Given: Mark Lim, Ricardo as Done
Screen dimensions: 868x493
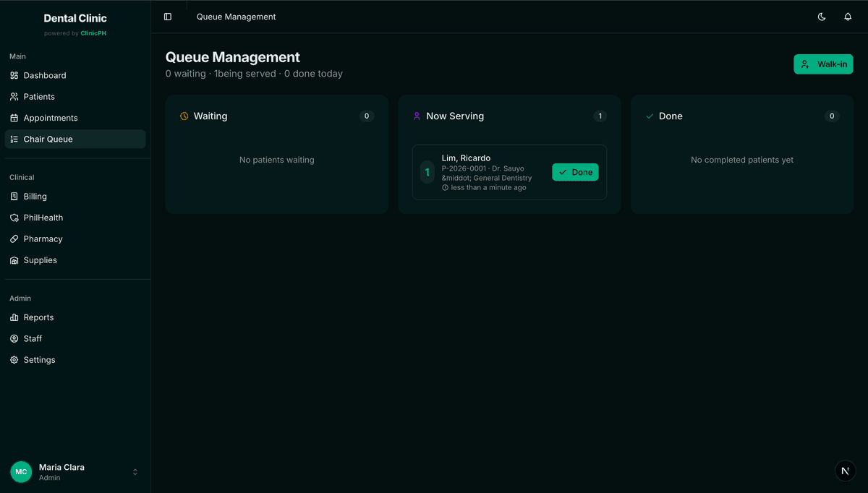Looking at the screenshot, I should 575,172.
